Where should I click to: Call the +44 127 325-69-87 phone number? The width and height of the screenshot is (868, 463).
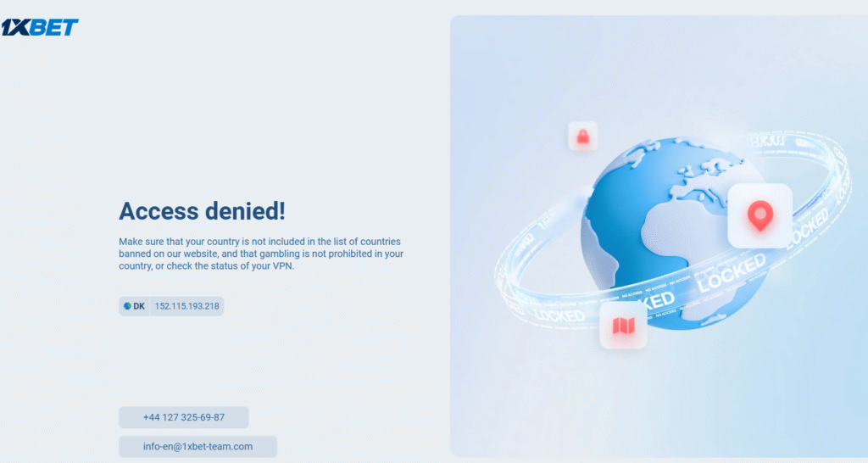tap(184, 417)
